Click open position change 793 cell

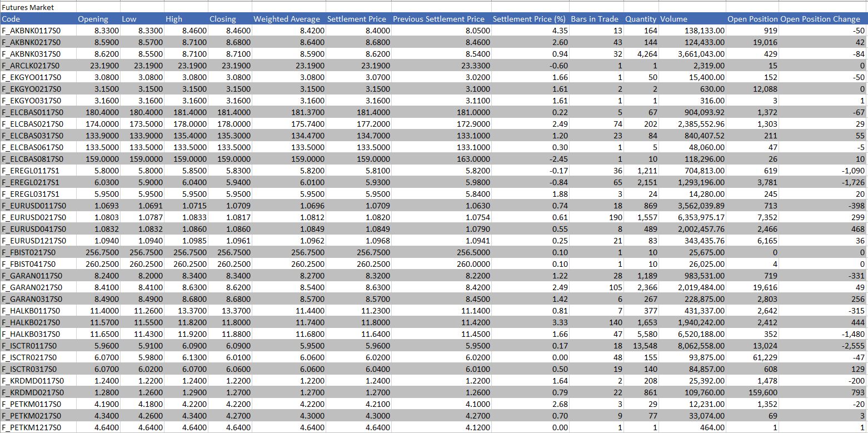tap(823, 392)
